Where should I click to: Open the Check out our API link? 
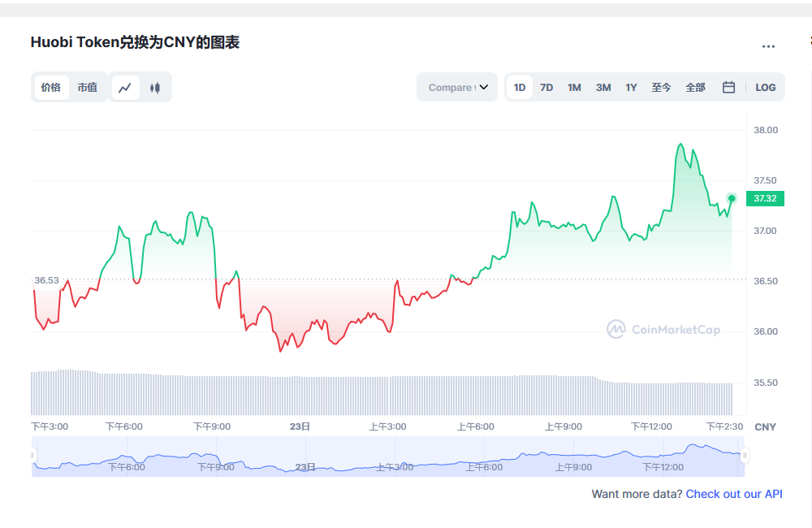click(x=734, y=494)
